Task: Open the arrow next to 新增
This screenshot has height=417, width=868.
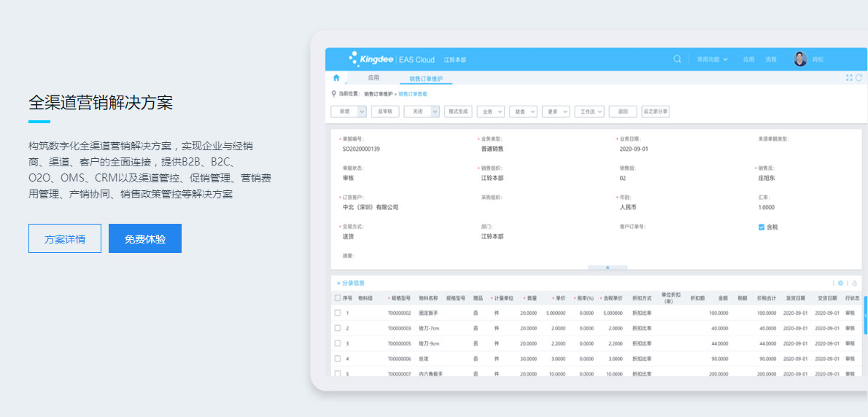Action: [x=362, y=111]
